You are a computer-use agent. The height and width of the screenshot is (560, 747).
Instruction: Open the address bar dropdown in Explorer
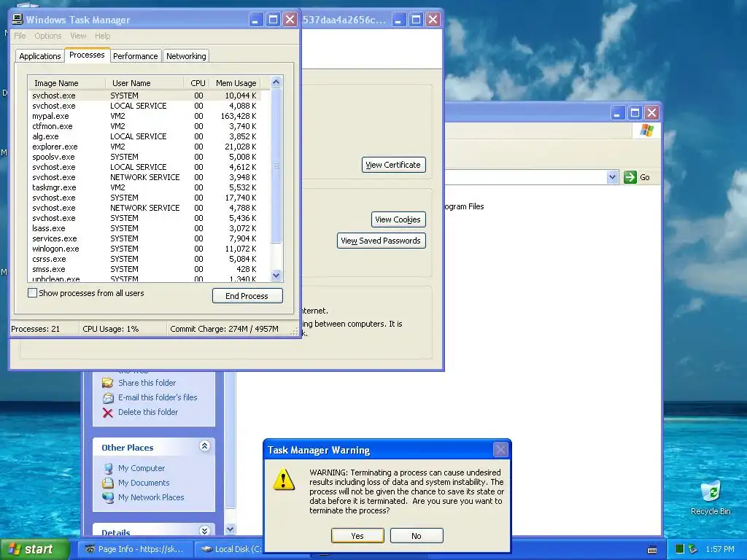click(x=612, y=177)
